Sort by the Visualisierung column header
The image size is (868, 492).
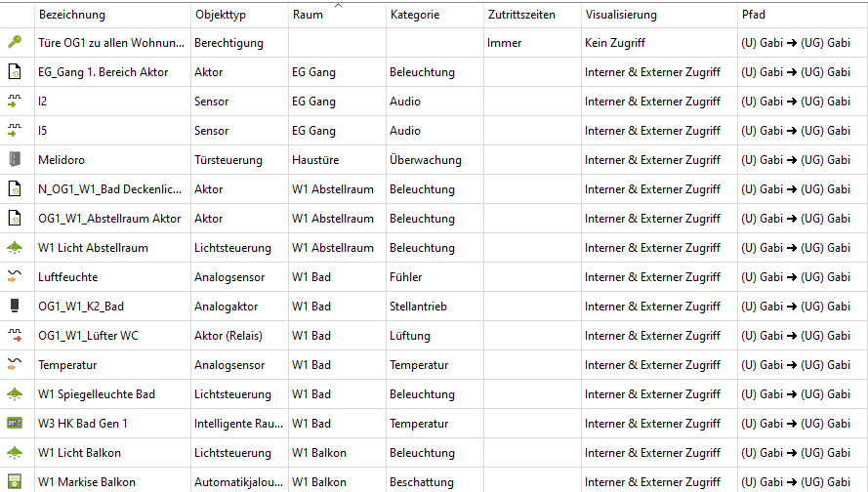point(621,15)
